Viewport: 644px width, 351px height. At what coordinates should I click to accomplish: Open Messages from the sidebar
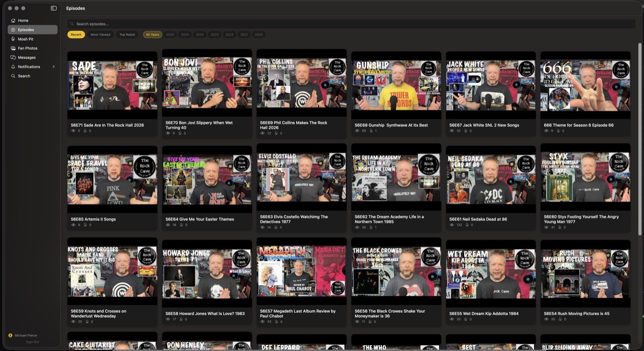pos(26,57)
